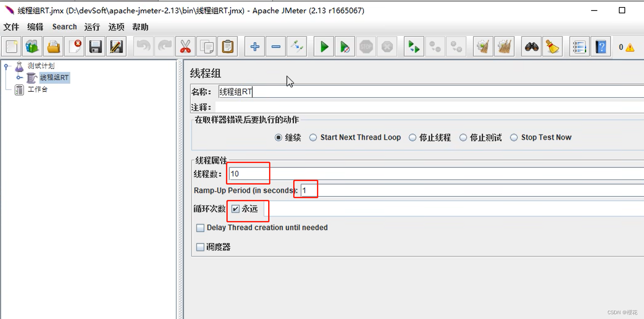The width and height of the screenshot is (644, 319).
Task: Uncheck the 永远 loop checkbox
Action: tap(236, 209)
